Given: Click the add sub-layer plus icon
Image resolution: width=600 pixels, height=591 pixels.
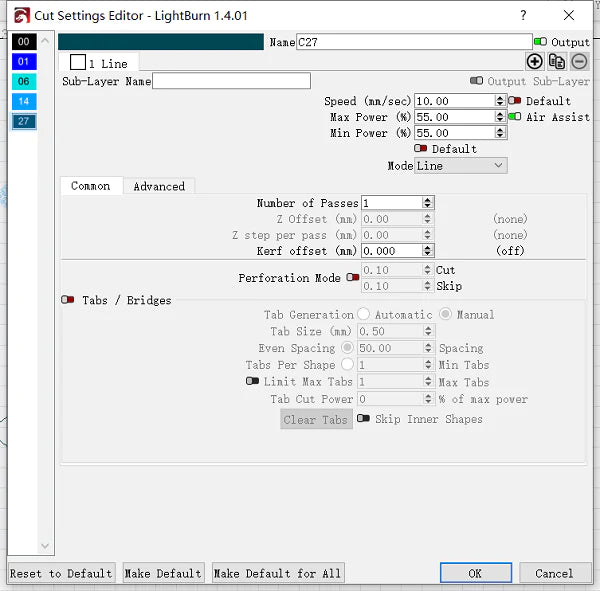Looking at the screenshot, I should [x=535, y=62].
